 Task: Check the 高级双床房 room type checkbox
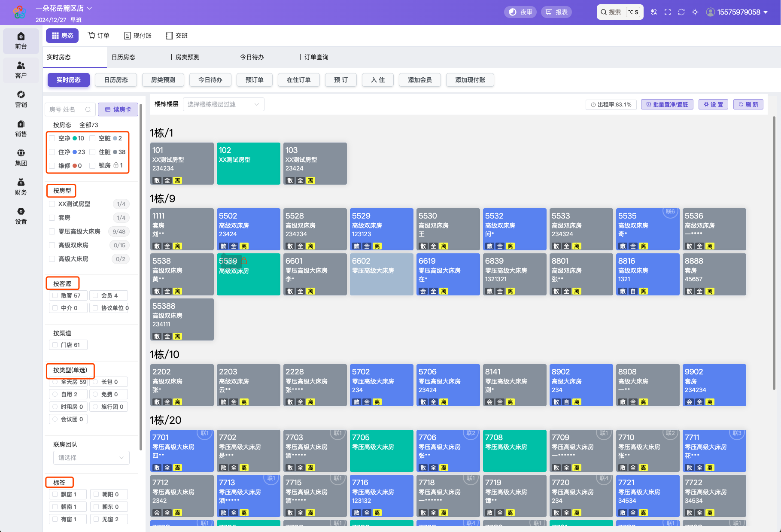coord(52,245)
